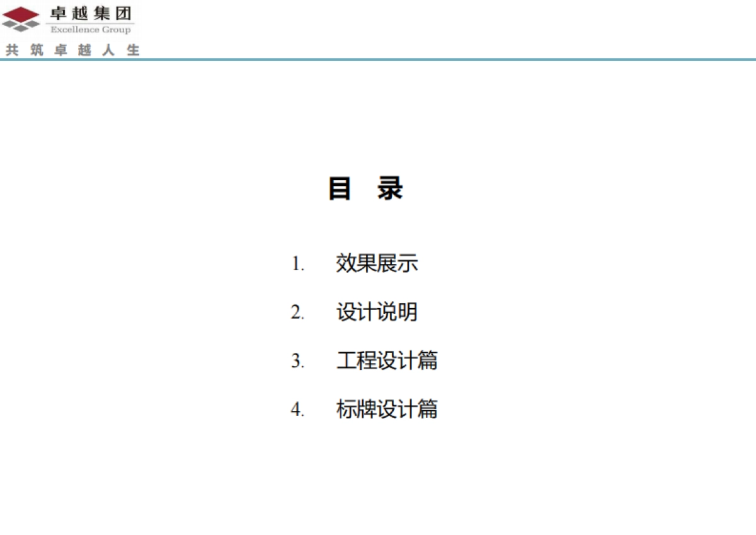Click the number 4. list marker
The image size is (756, 535).
coord(298,411)
